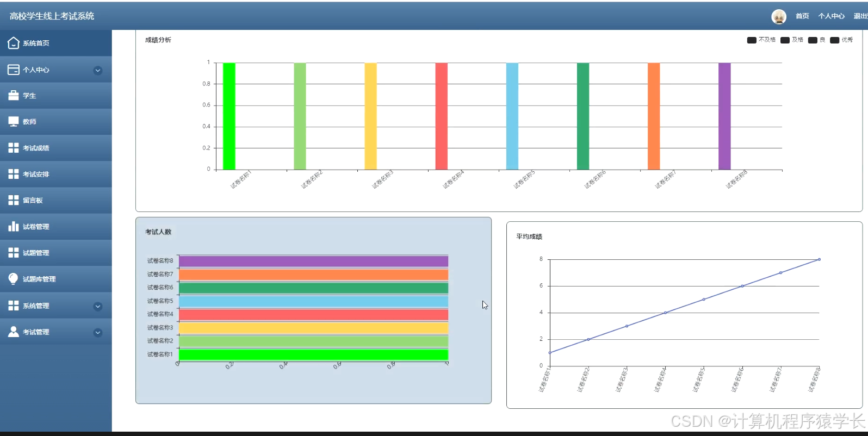Click the light blue 试卷名称5 vertical bar
Image resolution: width=868 pixels, height=436 pixels.
512,116
